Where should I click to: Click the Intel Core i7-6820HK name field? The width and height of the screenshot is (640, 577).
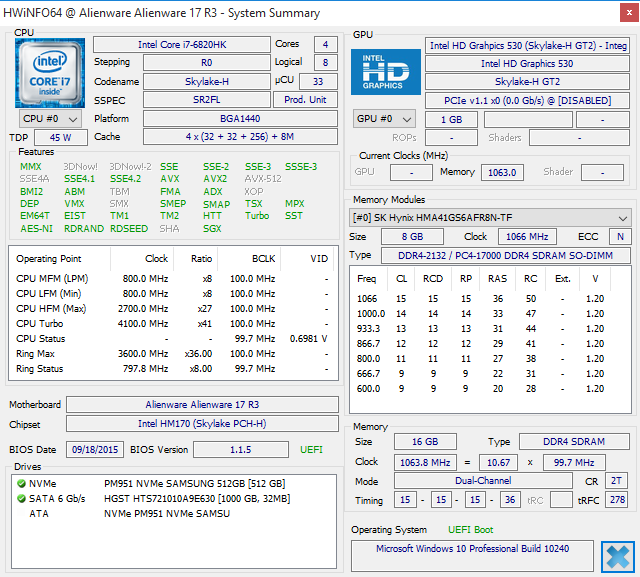pos(182,44)
